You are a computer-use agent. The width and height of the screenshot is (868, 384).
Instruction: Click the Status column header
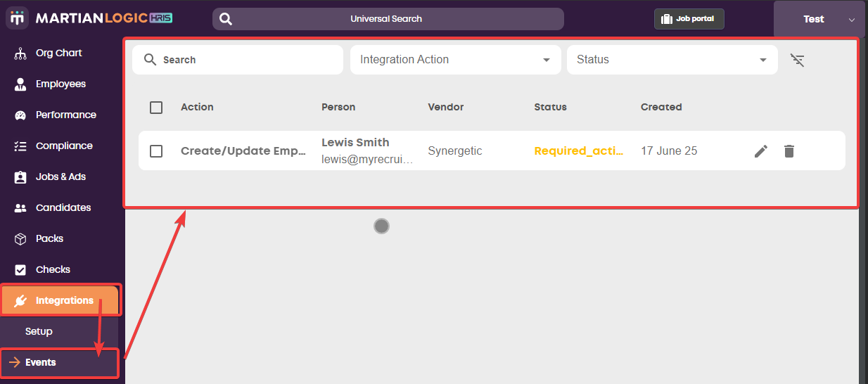point(551,107)
